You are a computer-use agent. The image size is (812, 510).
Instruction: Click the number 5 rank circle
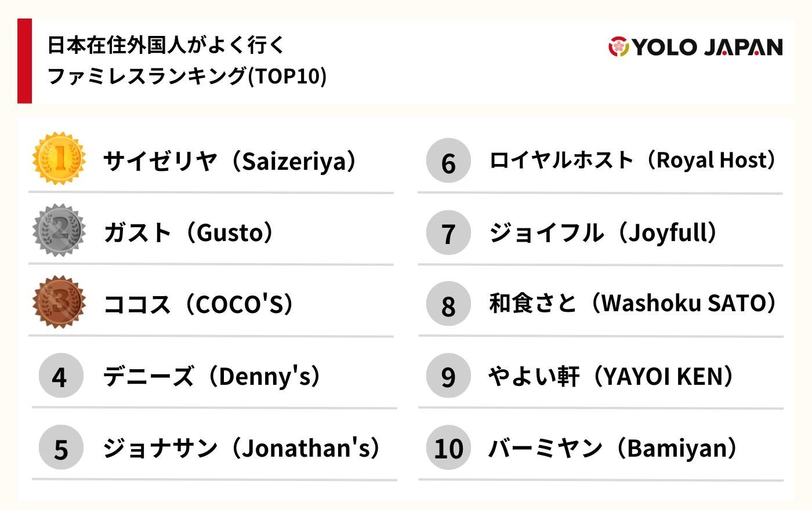61,447
